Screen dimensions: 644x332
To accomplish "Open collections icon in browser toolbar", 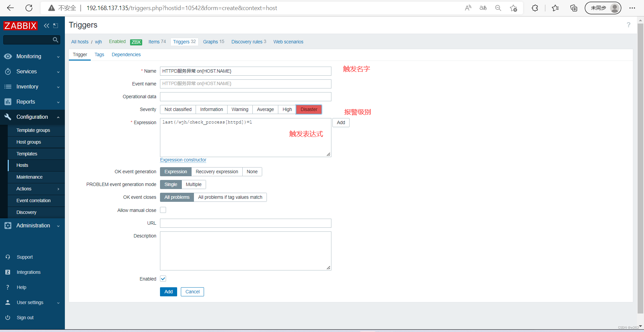I will (x=574, y=8).
